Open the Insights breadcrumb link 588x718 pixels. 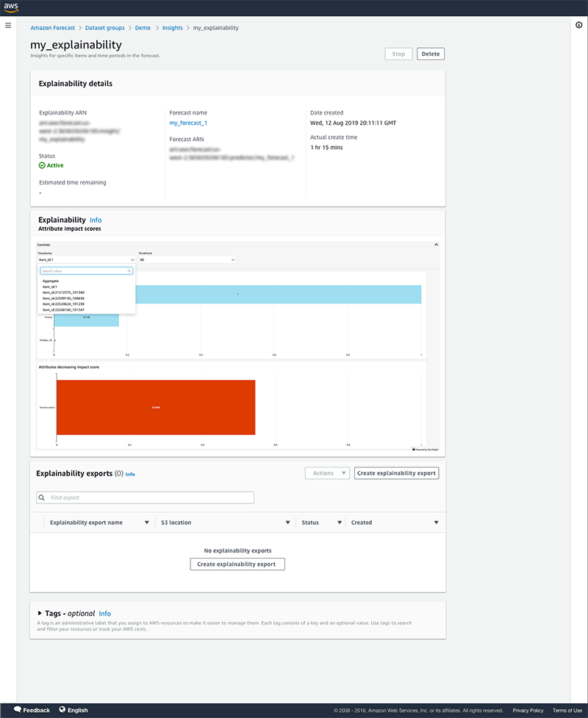click(x=172, y=28)
